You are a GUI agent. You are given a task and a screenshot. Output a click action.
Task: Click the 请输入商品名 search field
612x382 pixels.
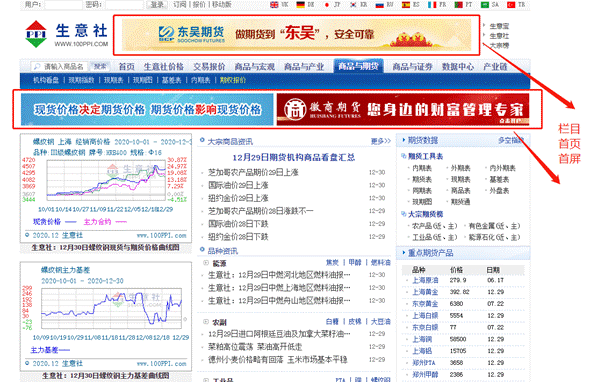(60, 67)
